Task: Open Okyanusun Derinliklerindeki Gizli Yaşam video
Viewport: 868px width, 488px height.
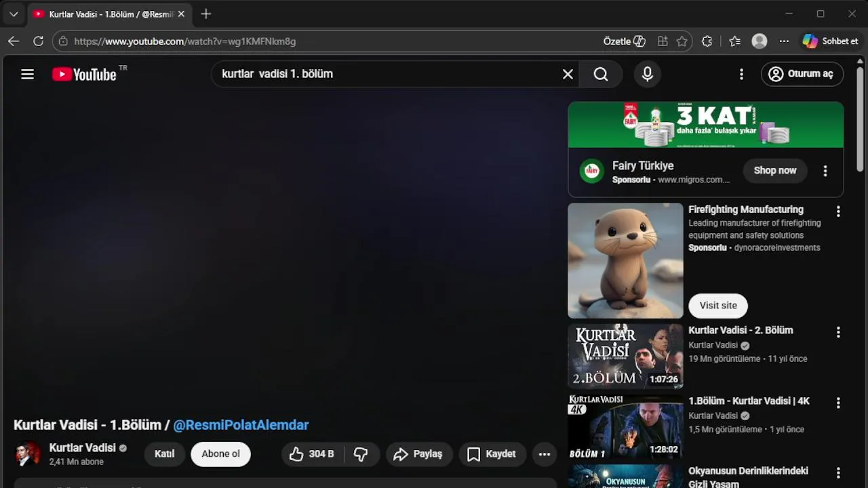Action: (x=748, y=477)
